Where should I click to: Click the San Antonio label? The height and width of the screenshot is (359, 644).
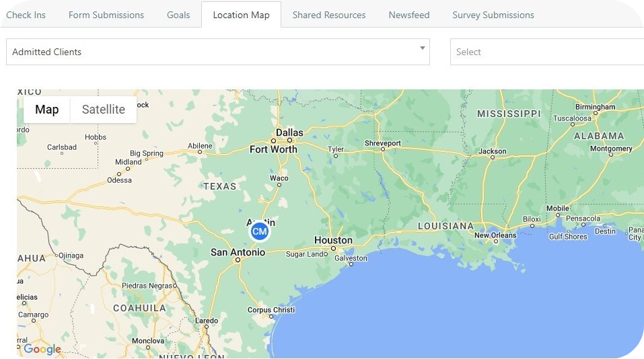(238, 252)
